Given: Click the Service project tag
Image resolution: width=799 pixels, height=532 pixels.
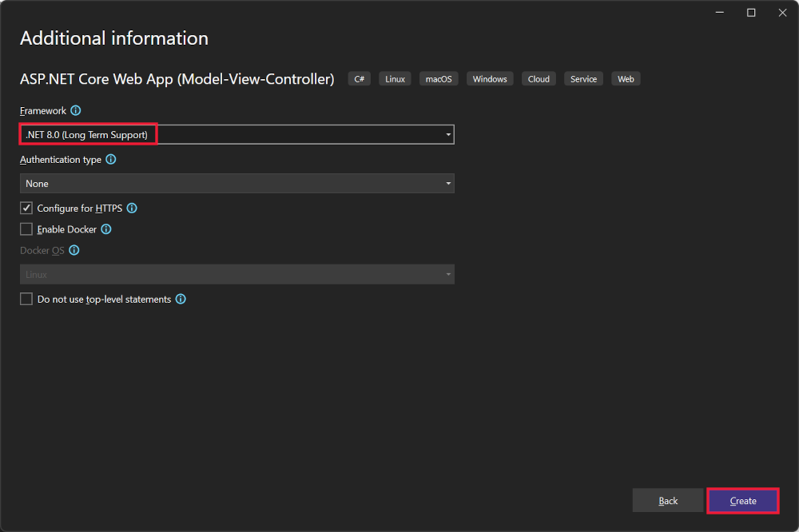Looking at the screenshot, I should pyautogui.click(x=583, y=78).
